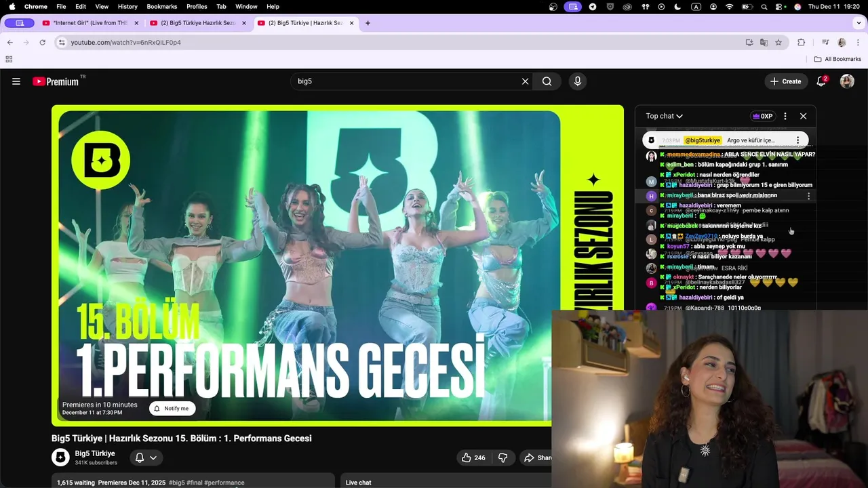The height and width of the screenshot is (488, 868).
Task: Switch to Internet Girl tab
Action: pyautogui.click(x=89, y=23)
